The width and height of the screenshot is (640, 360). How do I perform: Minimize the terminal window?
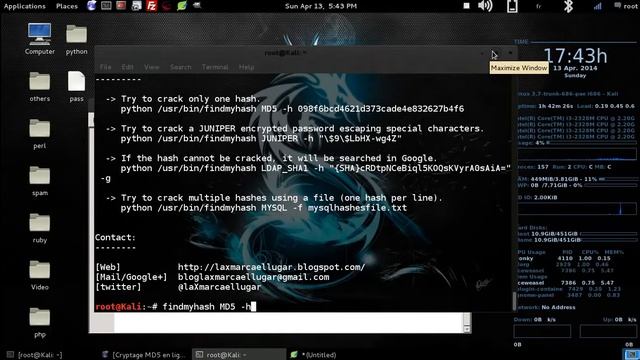point(482,53)
